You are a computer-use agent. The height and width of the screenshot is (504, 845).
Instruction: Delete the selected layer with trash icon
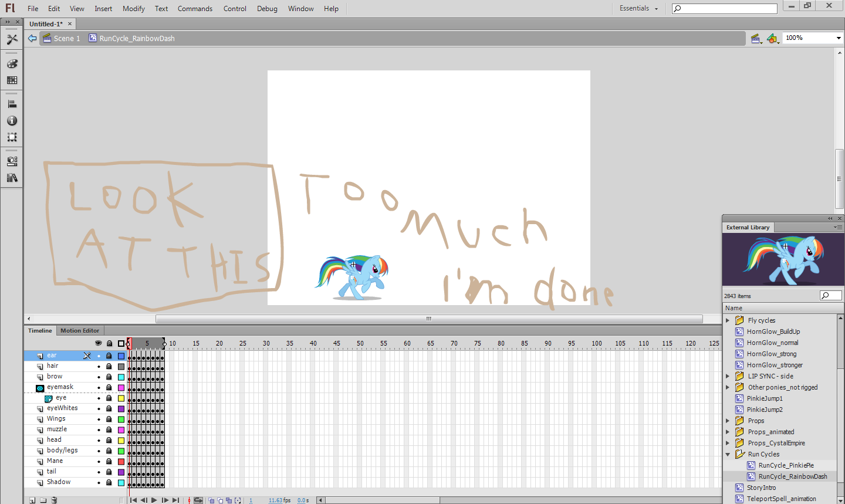(x=54, y=500)
